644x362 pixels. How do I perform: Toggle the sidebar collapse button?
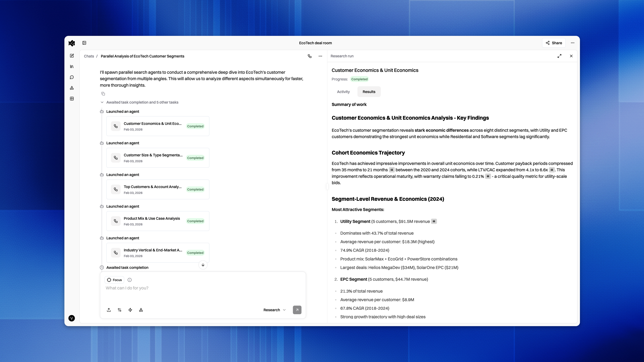[84, 43]
